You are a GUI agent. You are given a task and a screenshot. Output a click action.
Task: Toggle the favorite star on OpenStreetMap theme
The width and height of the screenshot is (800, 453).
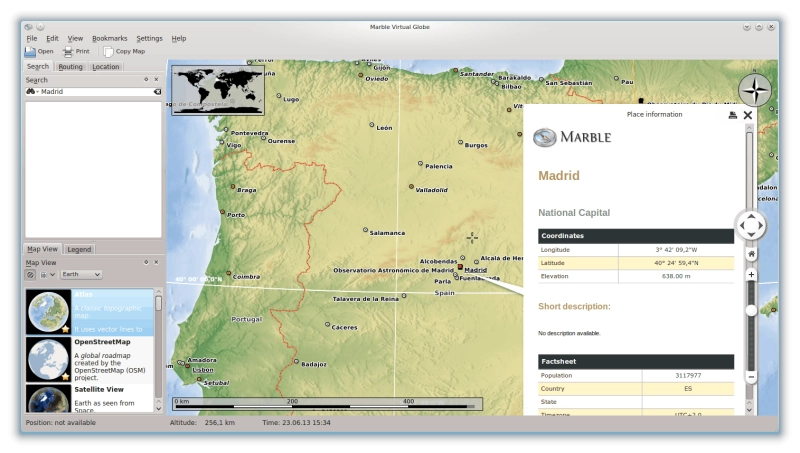[x=65, y=376]
